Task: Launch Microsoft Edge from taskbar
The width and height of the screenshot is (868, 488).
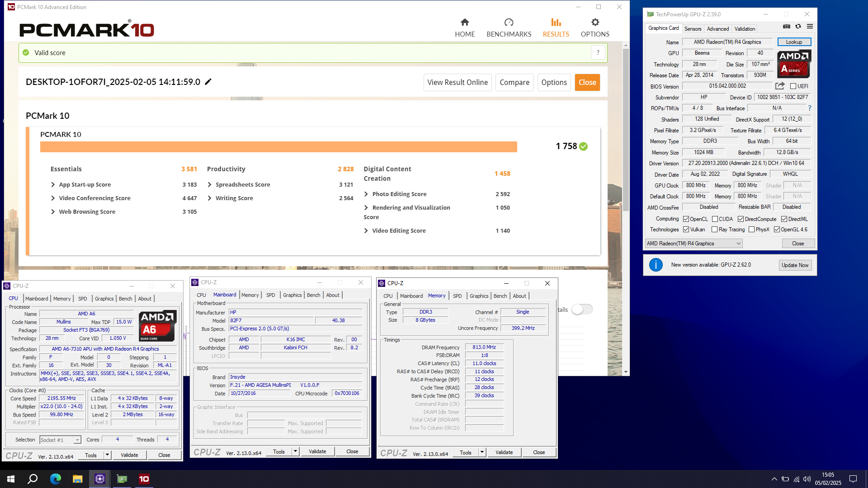Action: coord(55,479)
